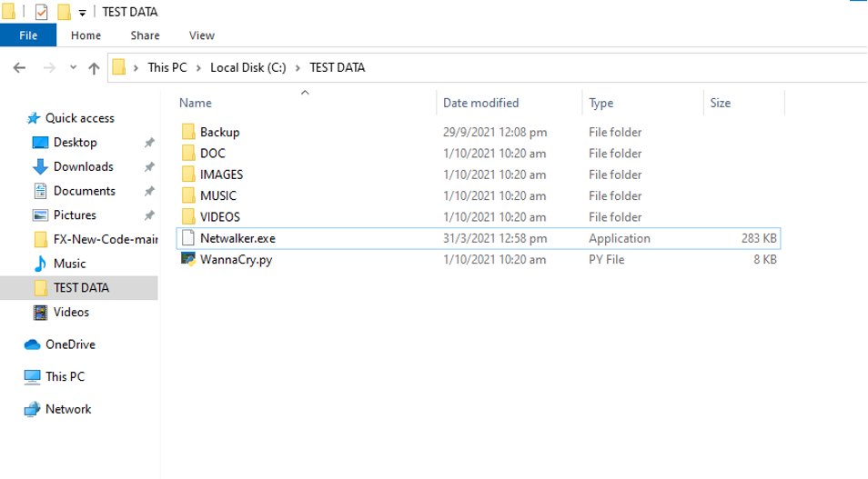The height and width of the screenshot is (479, 868).
Task: Switch to the View ribbon tab
Action: [201, 35]
